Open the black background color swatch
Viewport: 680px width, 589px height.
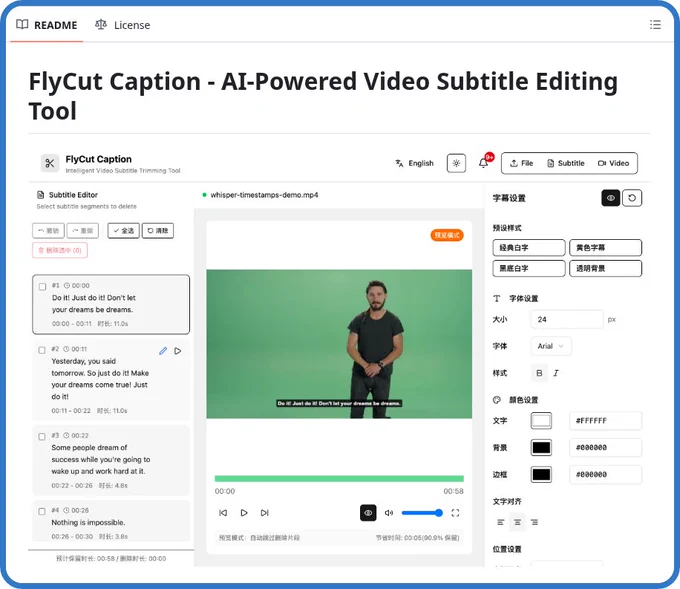541,448
